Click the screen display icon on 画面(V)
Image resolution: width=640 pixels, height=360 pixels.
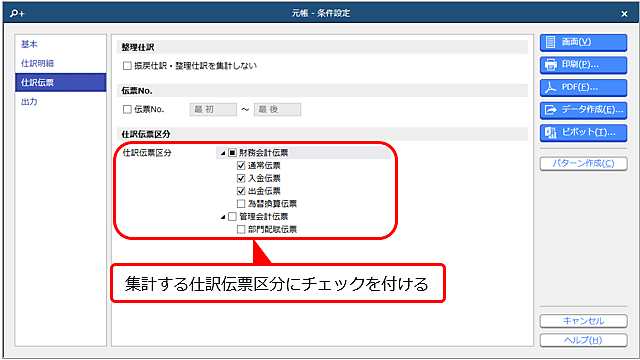[x=551, y=42]
